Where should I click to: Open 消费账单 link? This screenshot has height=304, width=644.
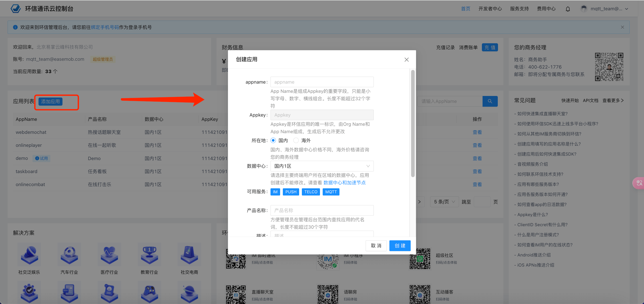pos(468,47)
